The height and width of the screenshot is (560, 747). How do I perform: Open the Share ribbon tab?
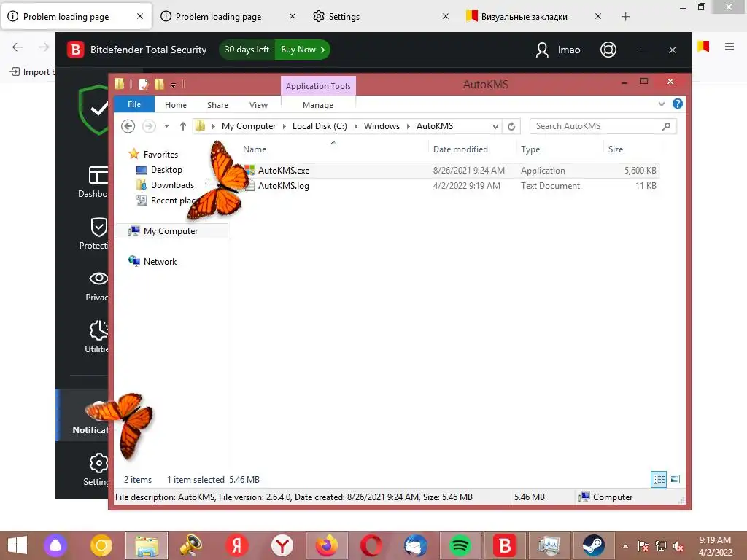coord(217,105)
